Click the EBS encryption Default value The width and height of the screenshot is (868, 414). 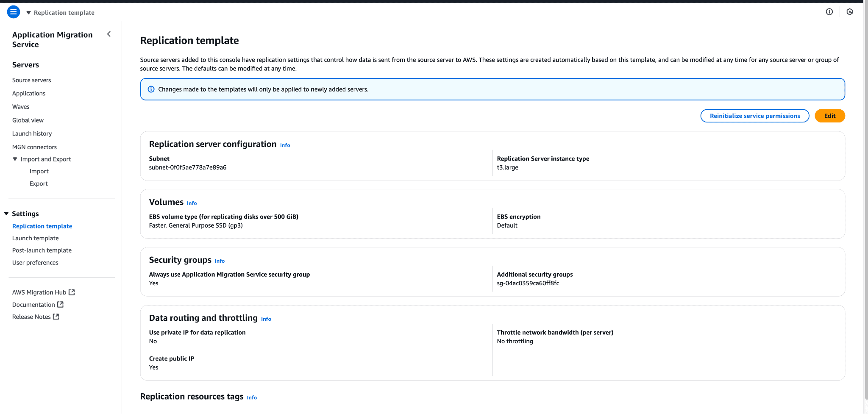tap(507, 225)
